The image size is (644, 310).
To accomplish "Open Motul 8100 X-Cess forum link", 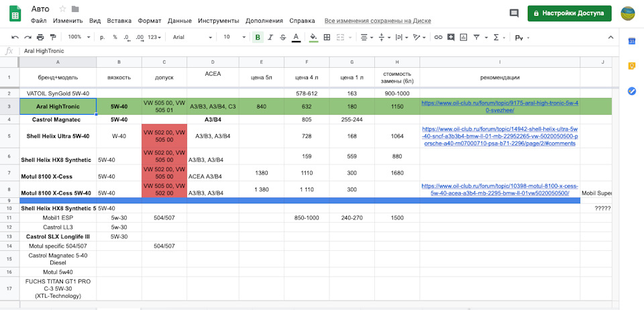I will 499,189.
